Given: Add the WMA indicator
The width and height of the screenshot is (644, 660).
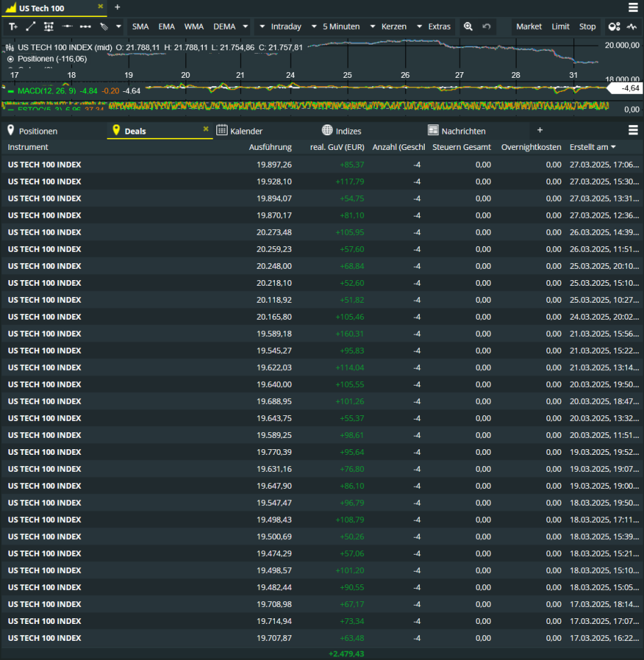Looking at the screenshot, I should point(194,26).
